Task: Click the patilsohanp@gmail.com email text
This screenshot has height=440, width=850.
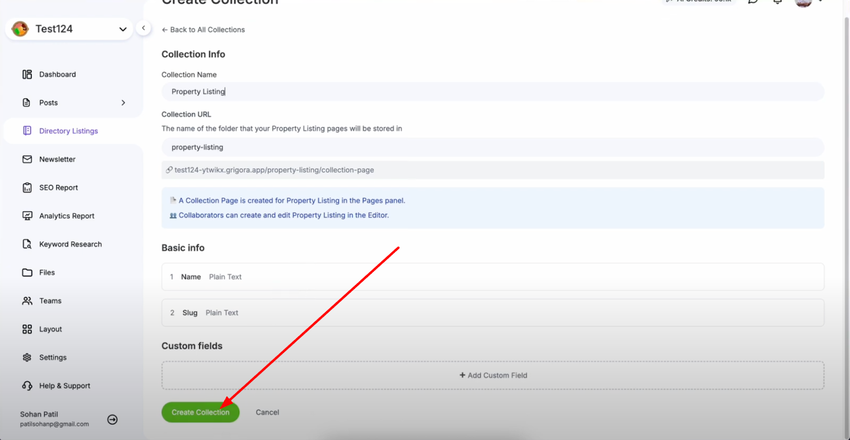Action: 54,424
